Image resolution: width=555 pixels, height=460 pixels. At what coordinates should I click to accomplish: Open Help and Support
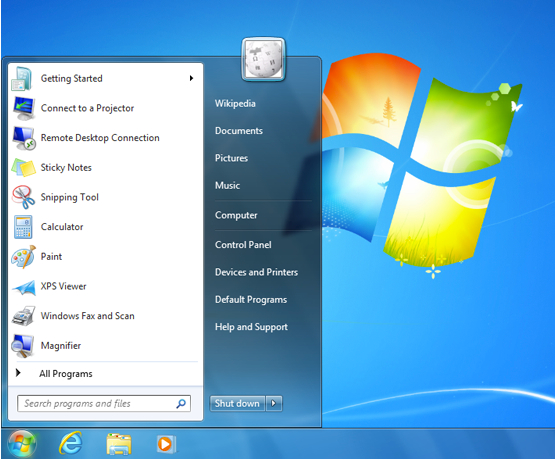(251, 327)
